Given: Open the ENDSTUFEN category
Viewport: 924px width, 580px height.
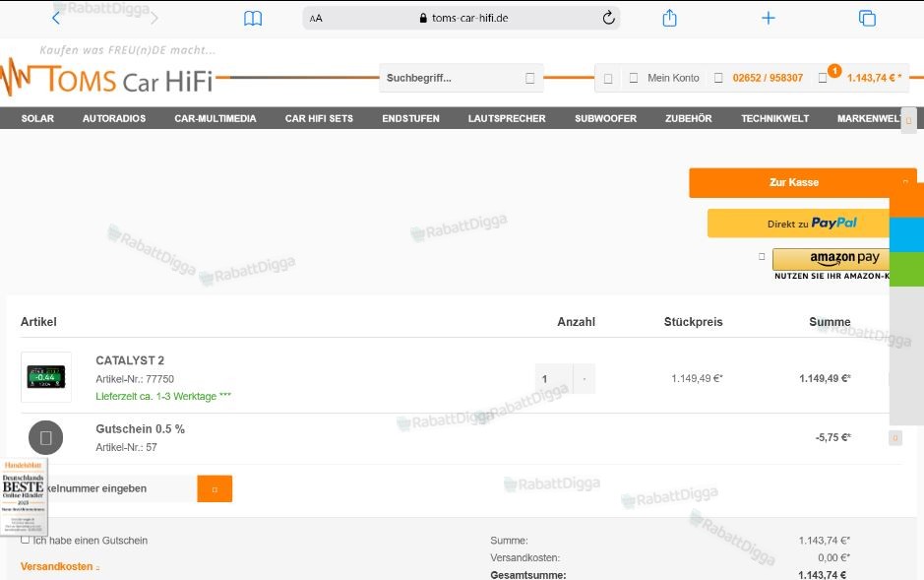Looking at the screenshot, I should tap(410, 118).
